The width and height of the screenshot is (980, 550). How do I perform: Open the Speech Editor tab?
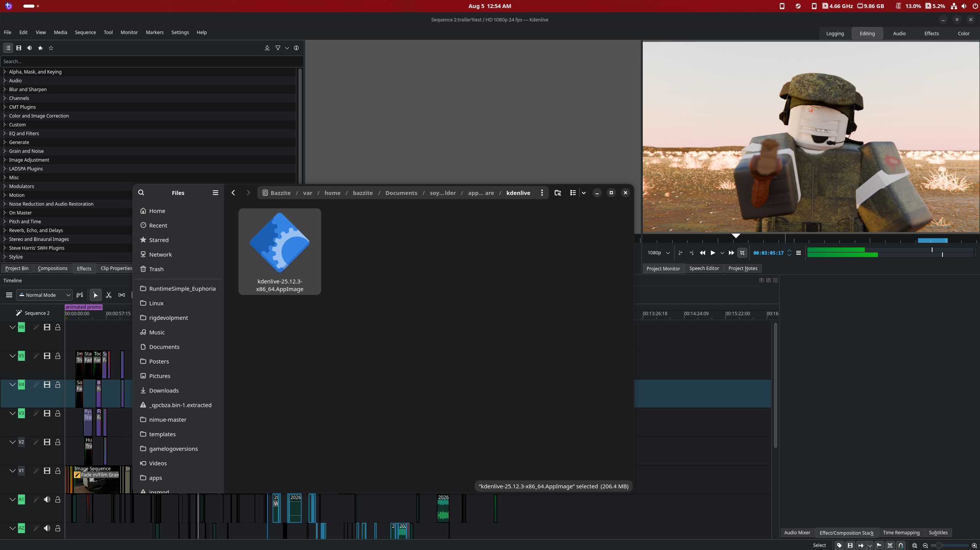point(704,268)
